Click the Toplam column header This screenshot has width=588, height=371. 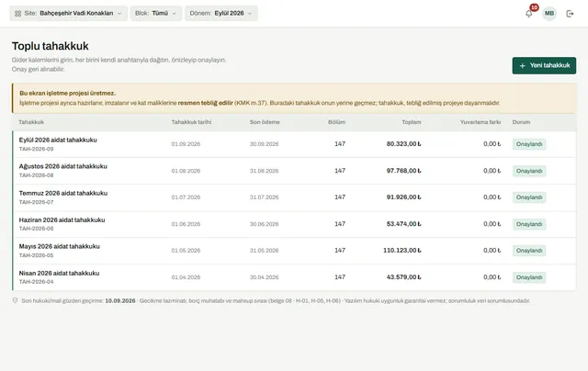412,122
